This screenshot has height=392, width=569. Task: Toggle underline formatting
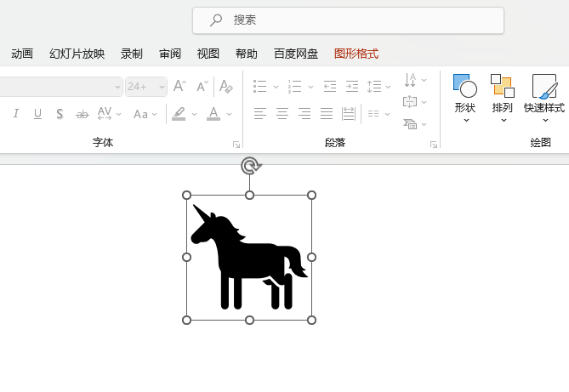coord(37,114)
